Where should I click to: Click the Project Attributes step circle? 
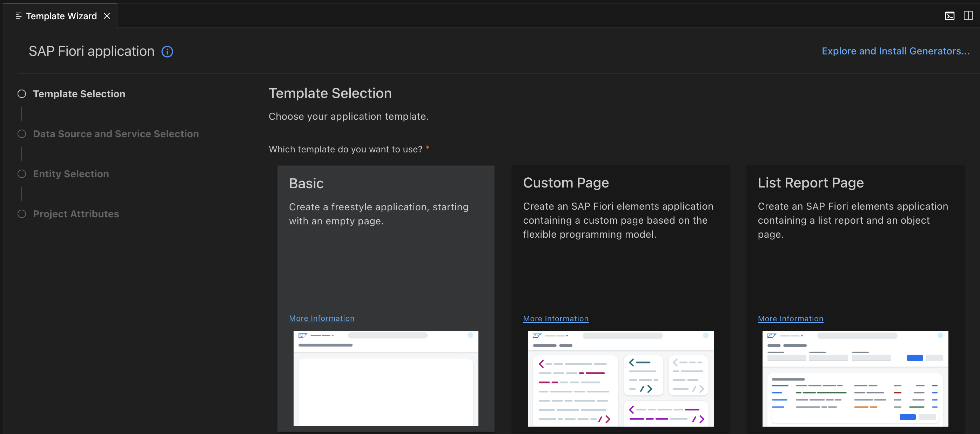coord(22,213)
